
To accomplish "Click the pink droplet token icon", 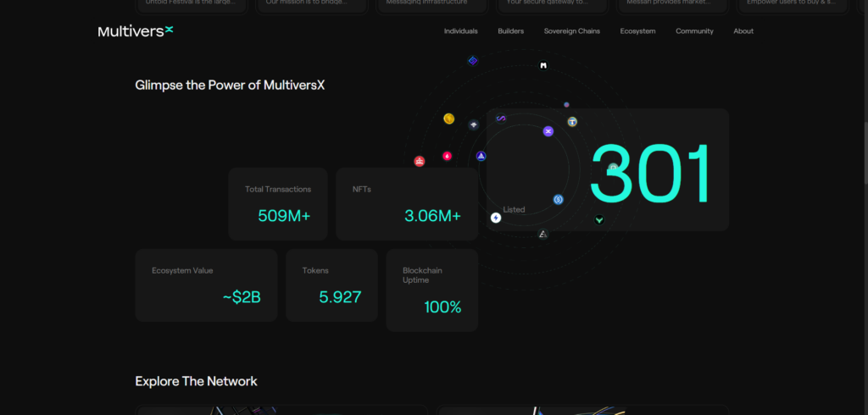I will click(448, 156).
